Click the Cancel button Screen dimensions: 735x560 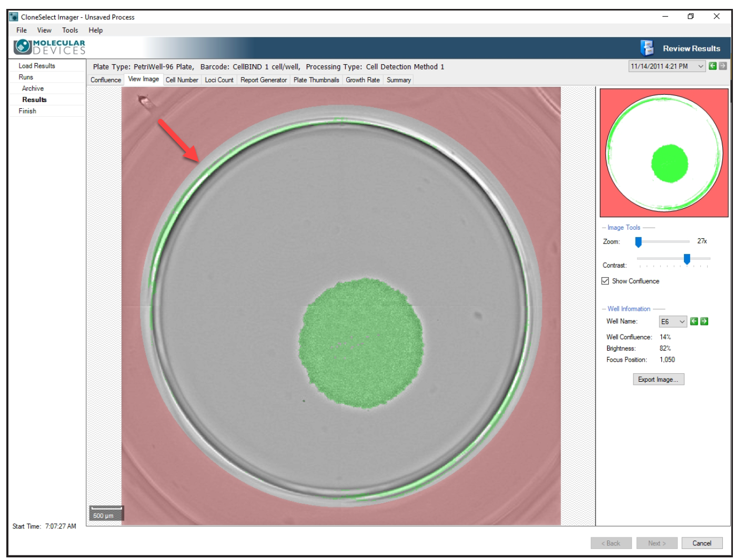click(x=701, y=542)
